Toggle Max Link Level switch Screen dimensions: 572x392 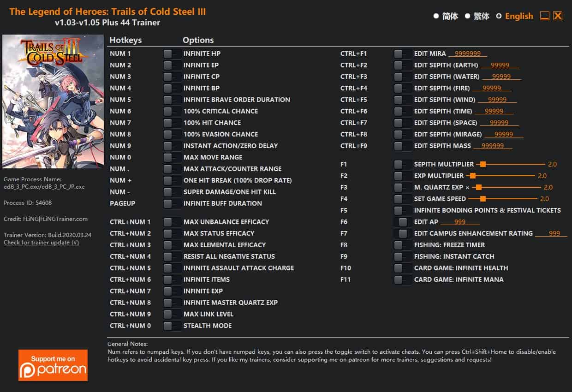[x=172, y=315]
